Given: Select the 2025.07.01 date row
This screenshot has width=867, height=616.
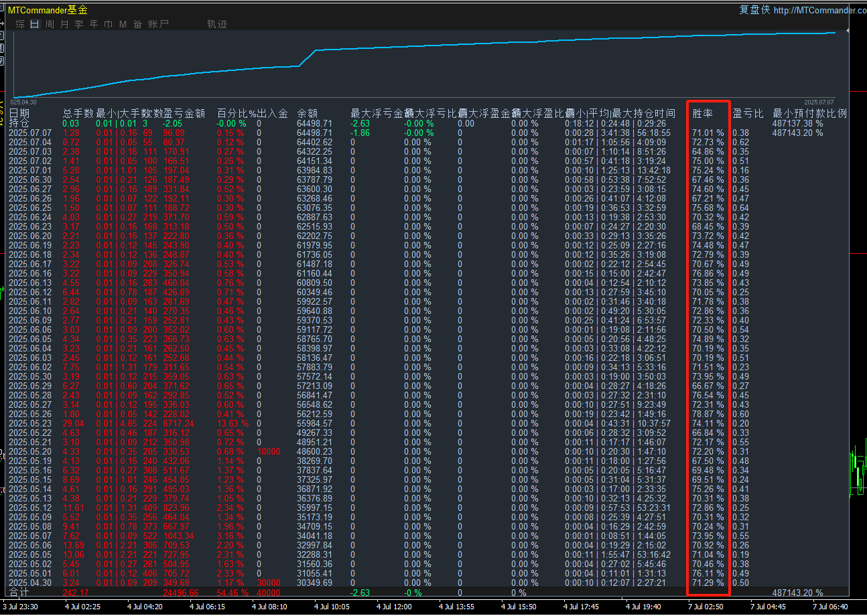Looking at the screenshot, I should point(31,170).
